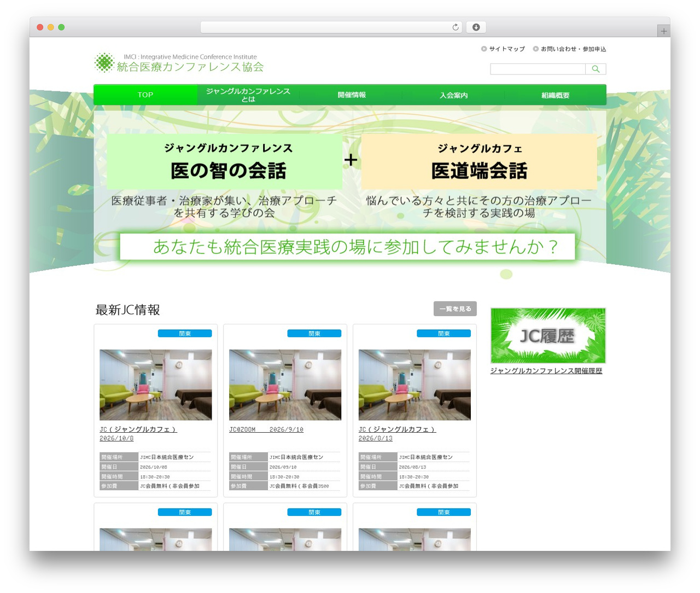The width and height of the screenshot is (700, 593).
Task: Click the 関東 tag on the JC@ZOOM card
Action: (314, 334)
